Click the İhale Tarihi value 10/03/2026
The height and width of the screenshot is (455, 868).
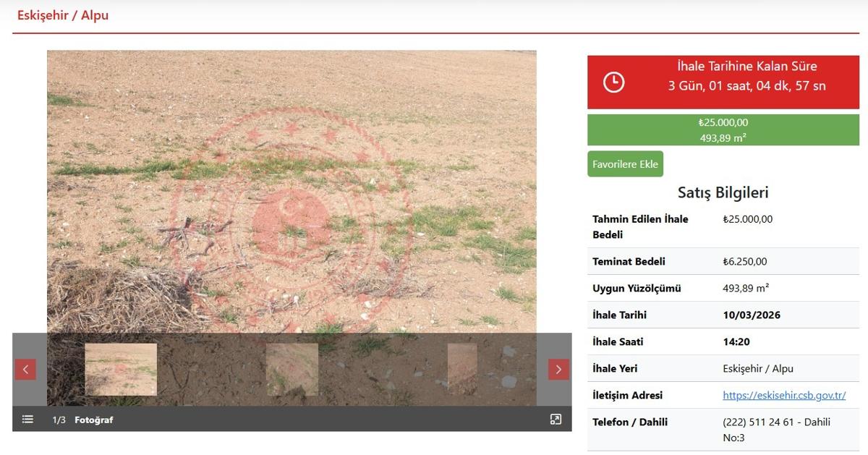pos(752,315)
